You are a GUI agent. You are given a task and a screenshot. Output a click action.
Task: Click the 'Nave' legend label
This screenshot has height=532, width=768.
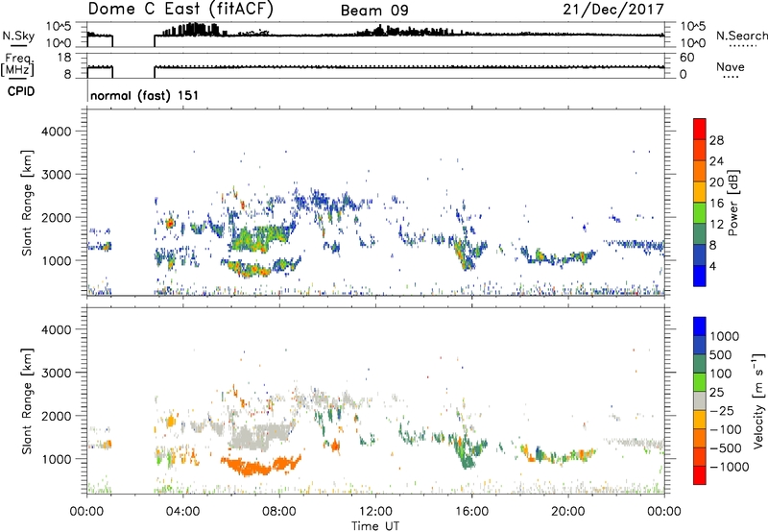(731, 66)
